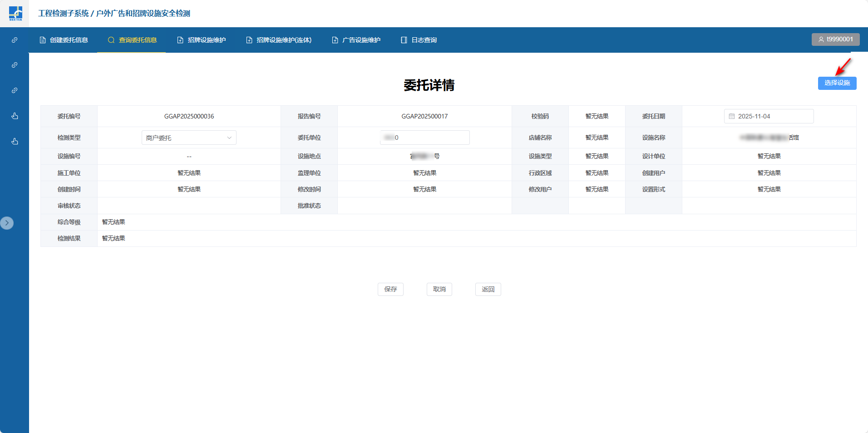
Task: Click the system logo icon
Action: coord(15,13)
